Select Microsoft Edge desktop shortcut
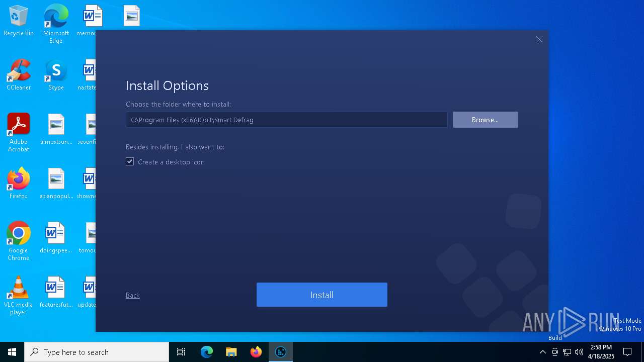644x362 pixels. click(x=56, y=24)
